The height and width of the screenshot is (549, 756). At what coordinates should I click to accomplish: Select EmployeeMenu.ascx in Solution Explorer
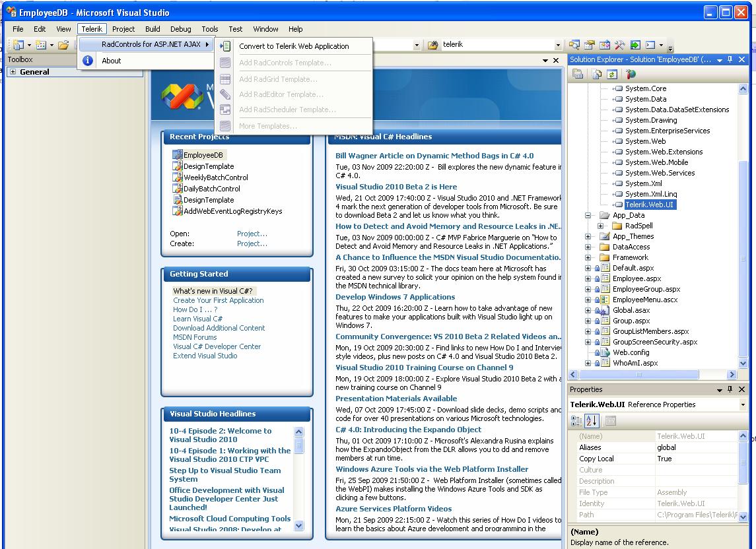(x=644, y=300)
